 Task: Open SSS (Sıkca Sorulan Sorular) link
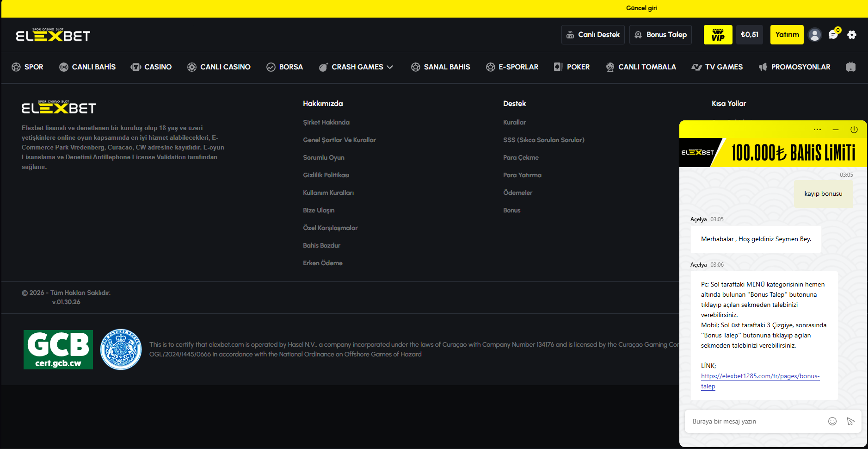click(544, 140)
